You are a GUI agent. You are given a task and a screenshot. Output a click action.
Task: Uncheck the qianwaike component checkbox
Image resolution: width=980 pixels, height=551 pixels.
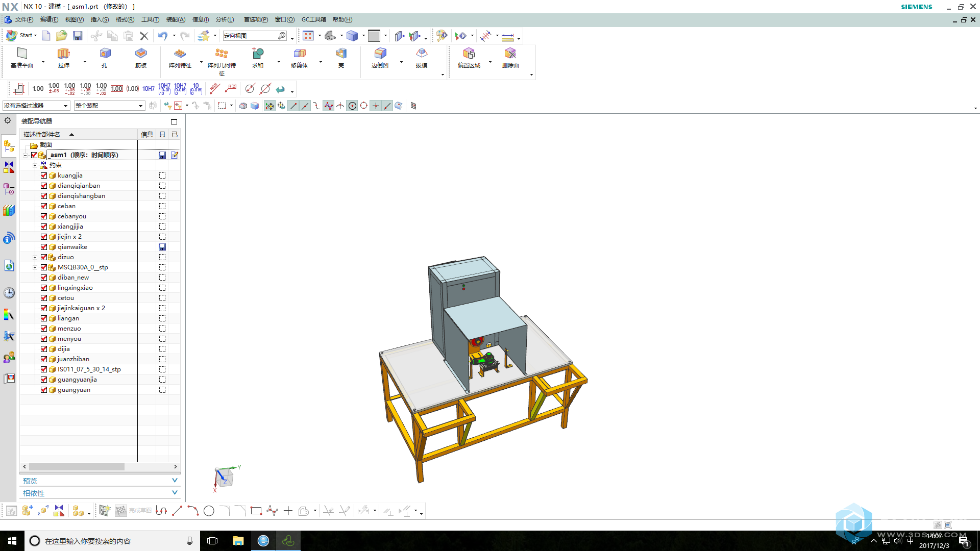(44, 247)
